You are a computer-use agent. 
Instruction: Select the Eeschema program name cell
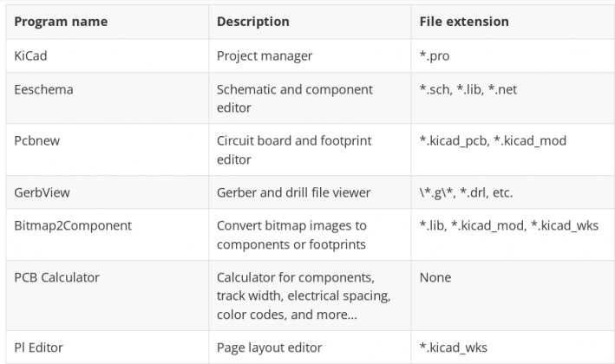42,89
